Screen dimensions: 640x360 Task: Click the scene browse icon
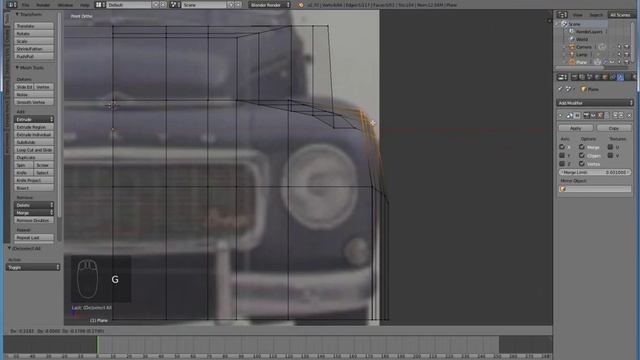tap(175, 5)
